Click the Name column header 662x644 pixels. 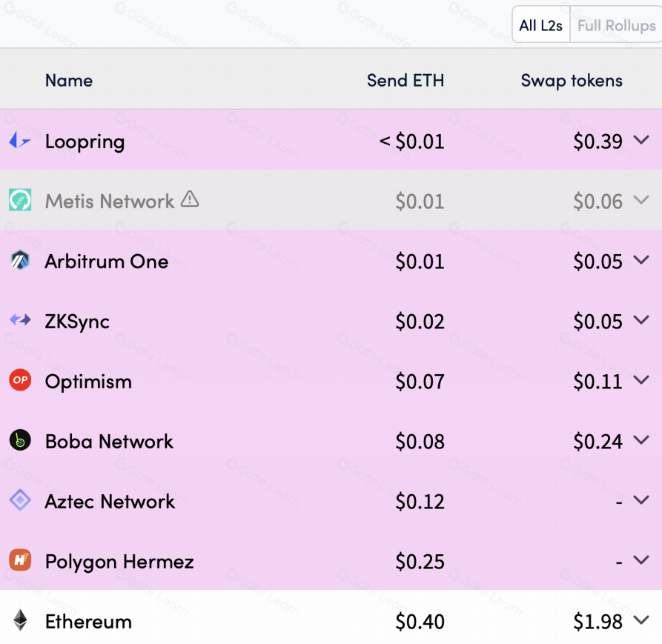tap(69, 81)
